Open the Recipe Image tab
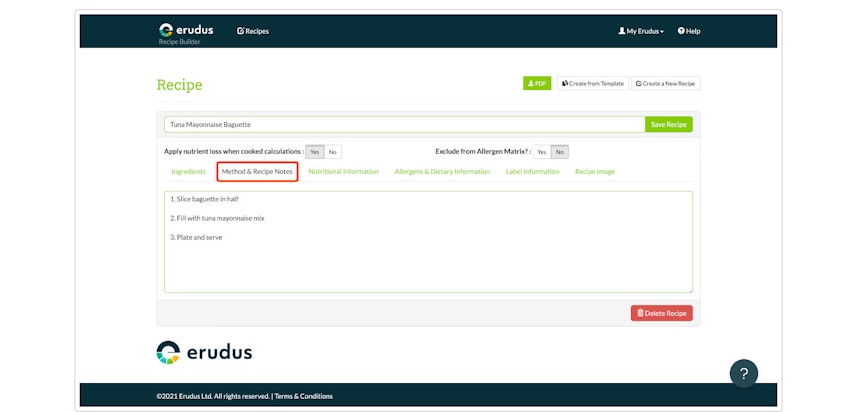Image resolution: width=858 pixels, height=412 pixels. coord(595,171)
